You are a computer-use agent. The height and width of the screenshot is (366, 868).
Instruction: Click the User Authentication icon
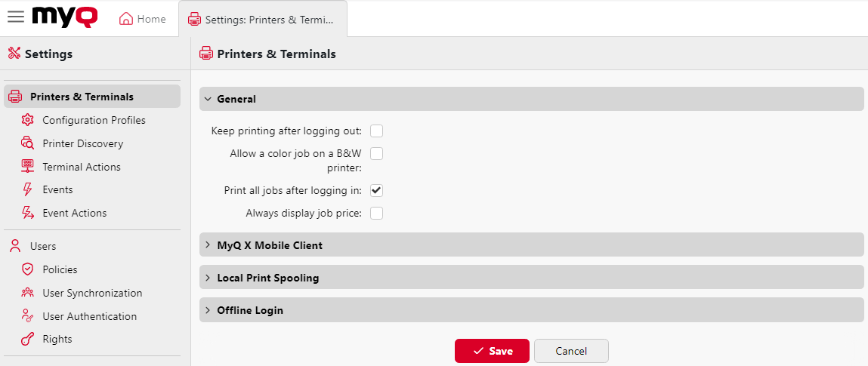coord(28,316)
